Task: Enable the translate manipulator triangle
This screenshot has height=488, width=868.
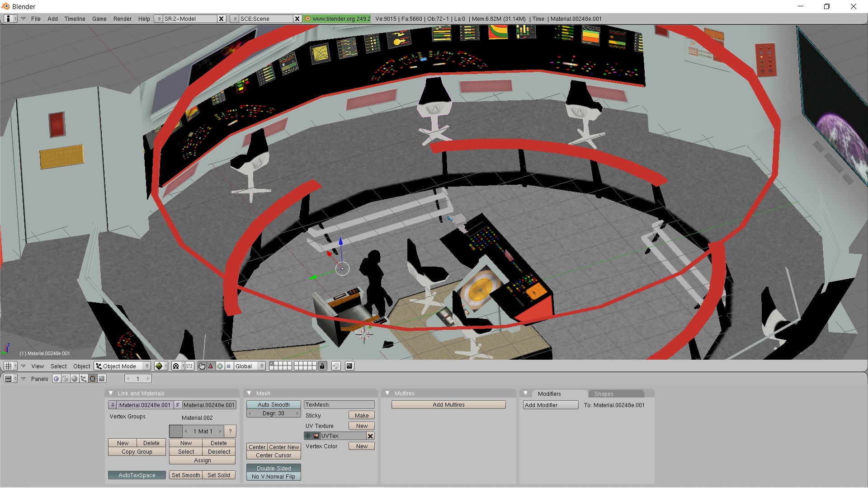Action: (x=211, y=366)
